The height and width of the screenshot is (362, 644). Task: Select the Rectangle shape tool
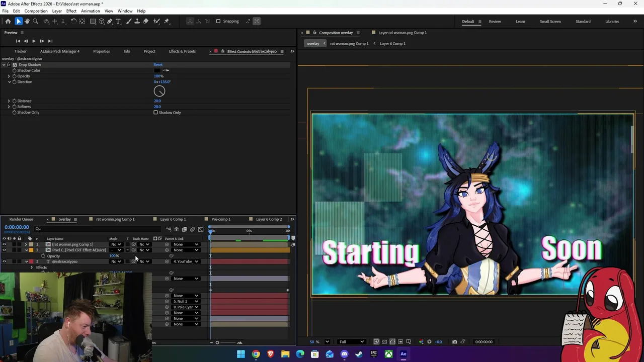[93, 21]
